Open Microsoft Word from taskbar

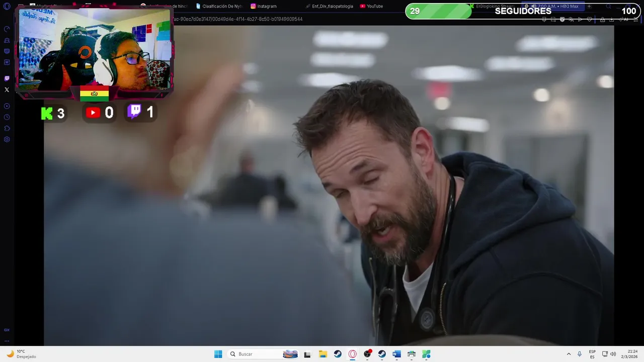tap(396, 354)
